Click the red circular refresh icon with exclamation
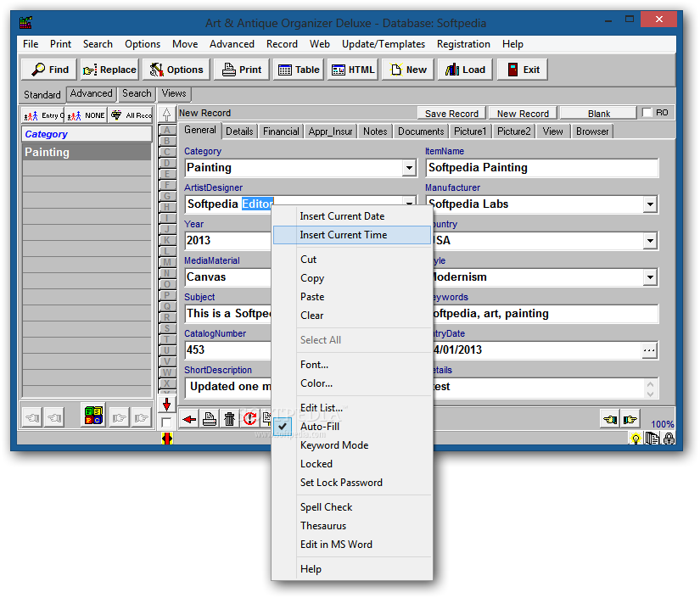The height and width of the screenshot is (598, 700). pyautogui.click(x=249, y=419)
